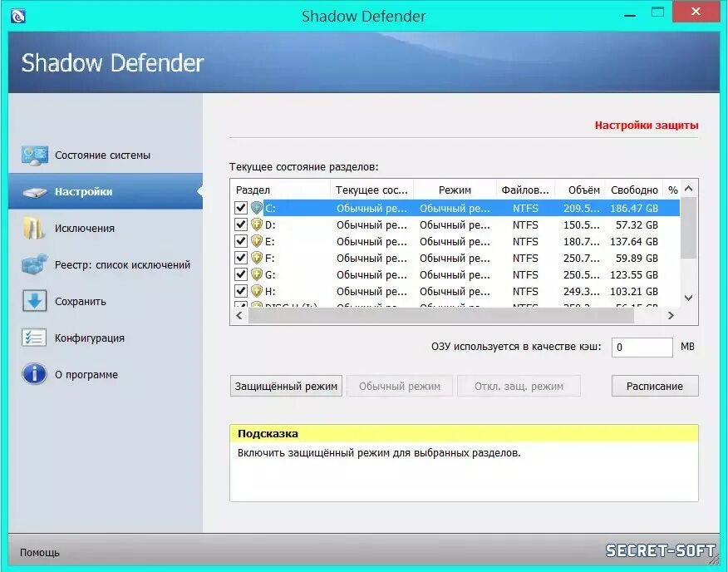
Task: Click the 137.64 GB free space cell
Action: [634, 242]
